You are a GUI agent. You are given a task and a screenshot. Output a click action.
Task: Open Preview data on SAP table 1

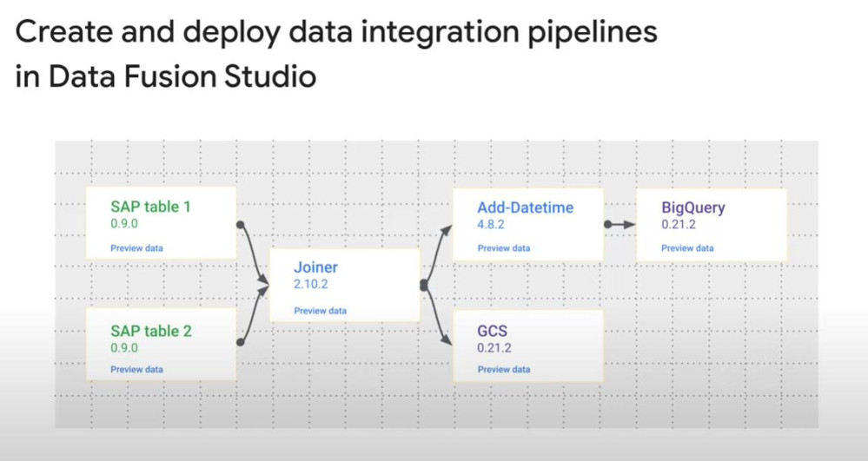pos(136,248)
